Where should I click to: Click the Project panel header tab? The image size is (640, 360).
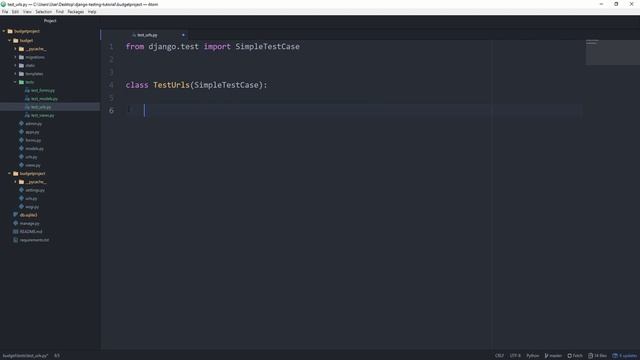[50, 20]
